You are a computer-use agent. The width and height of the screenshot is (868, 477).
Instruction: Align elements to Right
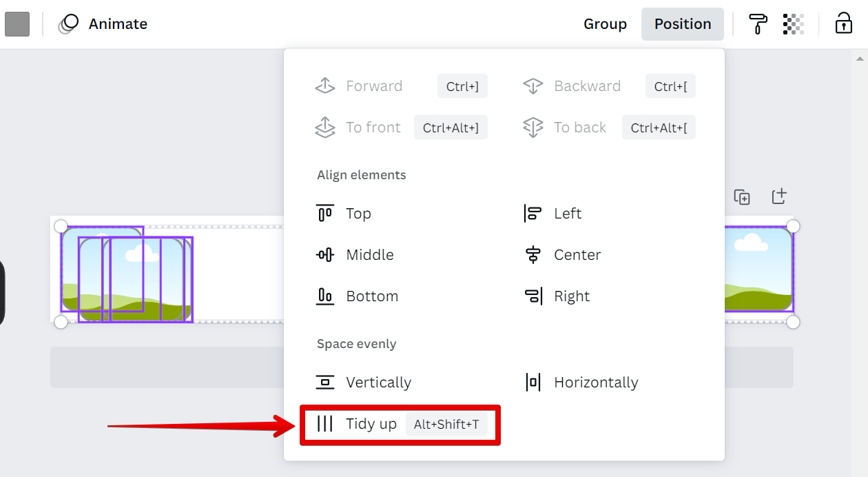(571, 296)
